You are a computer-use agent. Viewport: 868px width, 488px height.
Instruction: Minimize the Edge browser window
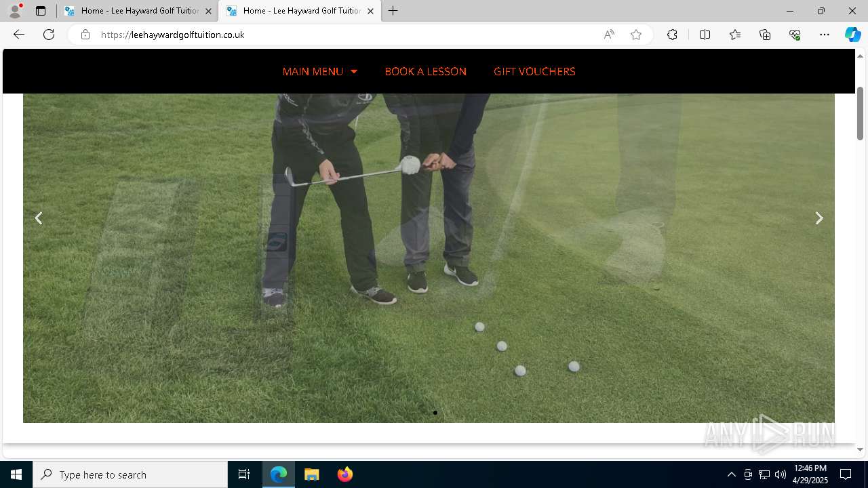(x=790, y=11)
